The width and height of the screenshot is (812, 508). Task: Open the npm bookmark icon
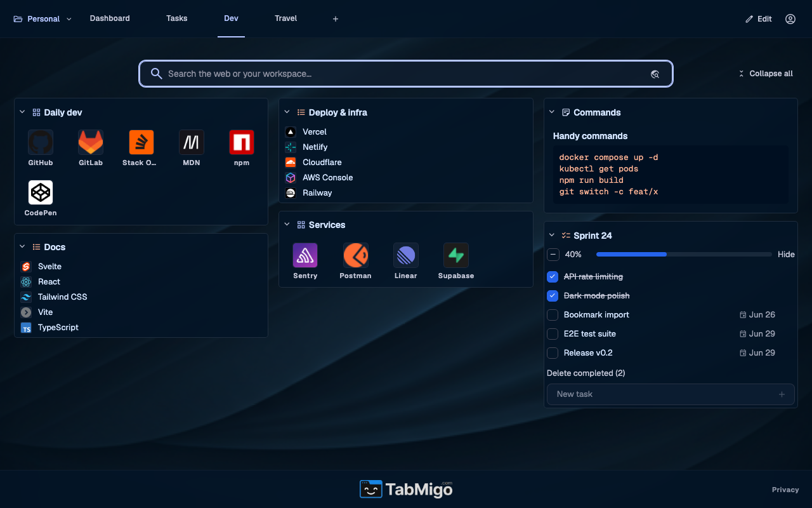[x=242, y=142]
